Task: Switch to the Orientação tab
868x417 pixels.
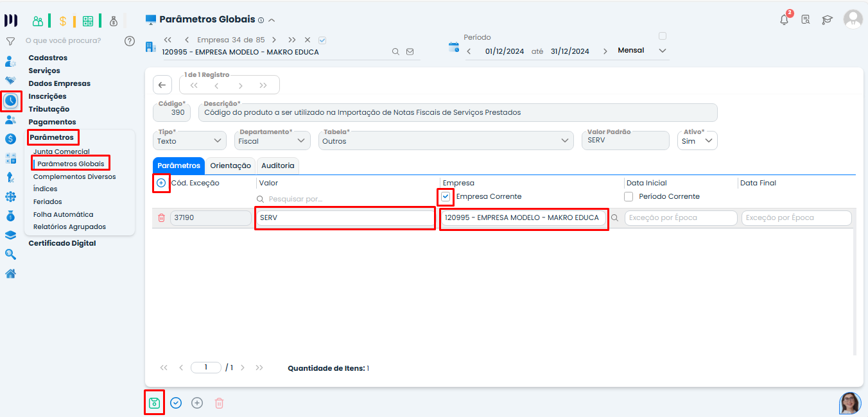Action: 230,166
